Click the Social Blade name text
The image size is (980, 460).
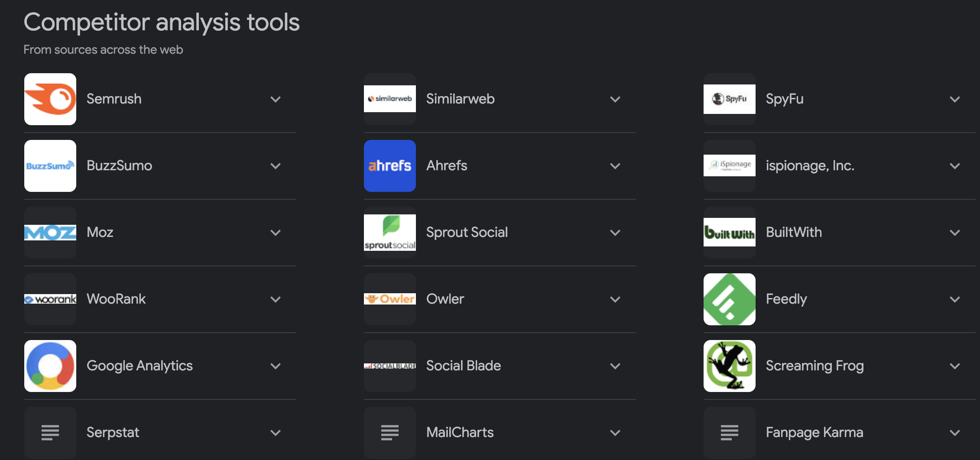464,366
